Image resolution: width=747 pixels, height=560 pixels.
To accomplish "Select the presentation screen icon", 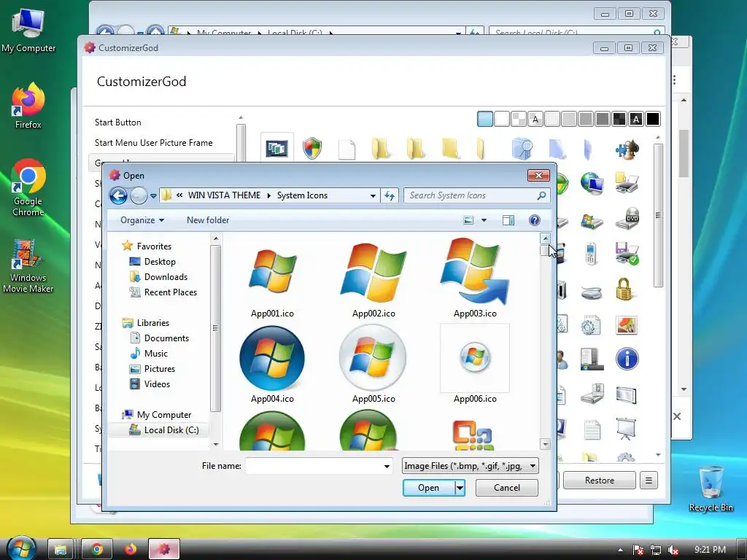I will click(x=626, y=429).
